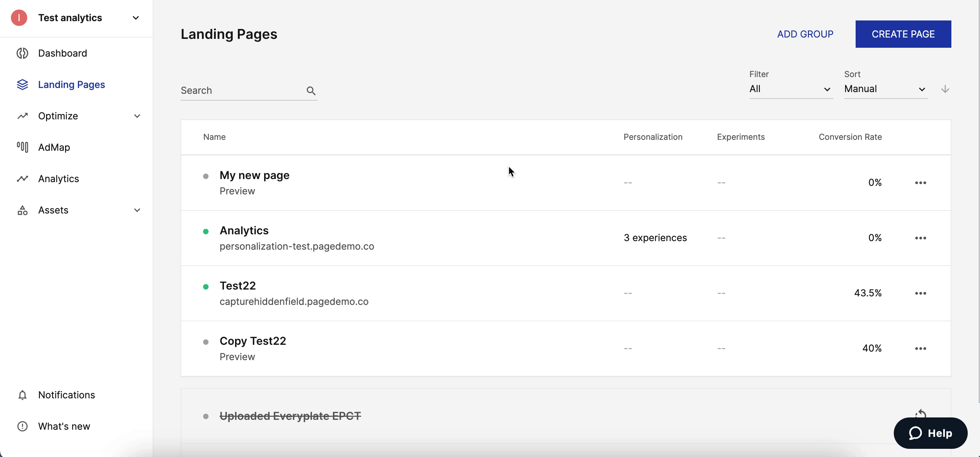Click the restore icon for Uploaded Everyplate EPCT
The image size is (980, 457).
coord(921,414)
